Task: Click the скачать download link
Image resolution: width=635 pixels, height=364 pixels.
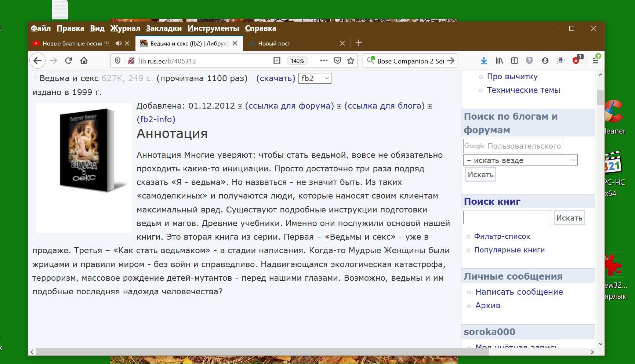Action: [276, 79]
